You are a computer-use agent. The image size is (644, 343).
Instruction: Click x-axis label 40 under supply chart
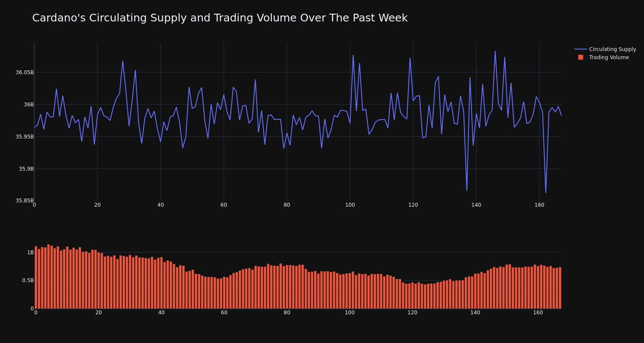point(161,205)
